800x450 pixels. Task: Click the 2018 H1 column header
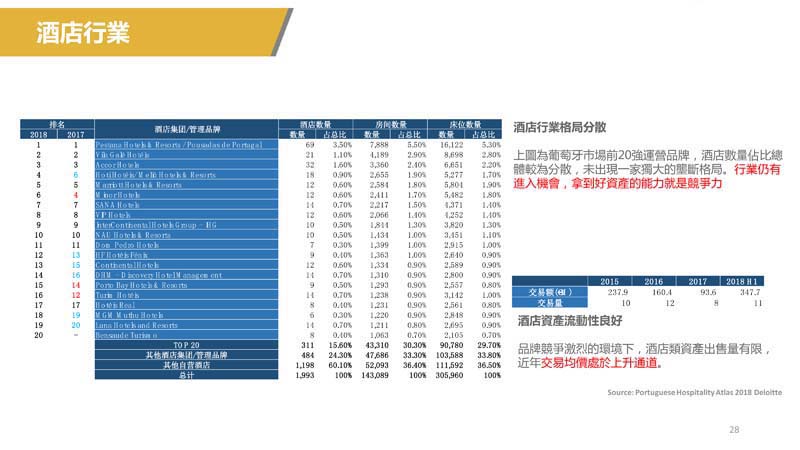click(742, 282)
